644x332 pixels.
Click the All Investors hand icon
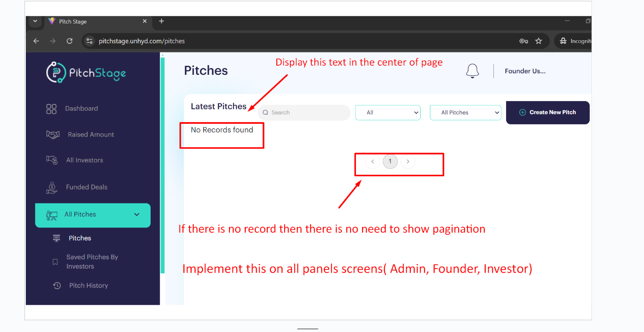pyautogui.click(x=52, y=160)
